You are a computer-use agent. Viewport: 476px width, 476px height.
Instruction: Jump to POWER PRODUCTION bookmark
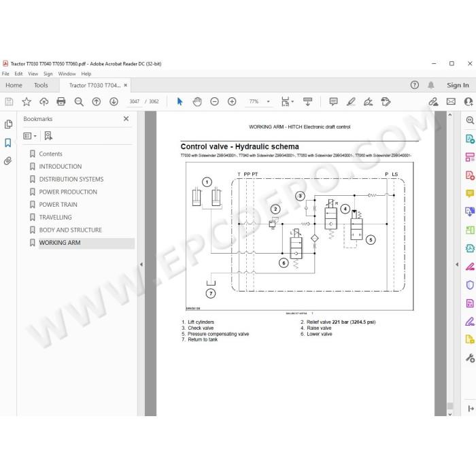pos(68,192)
